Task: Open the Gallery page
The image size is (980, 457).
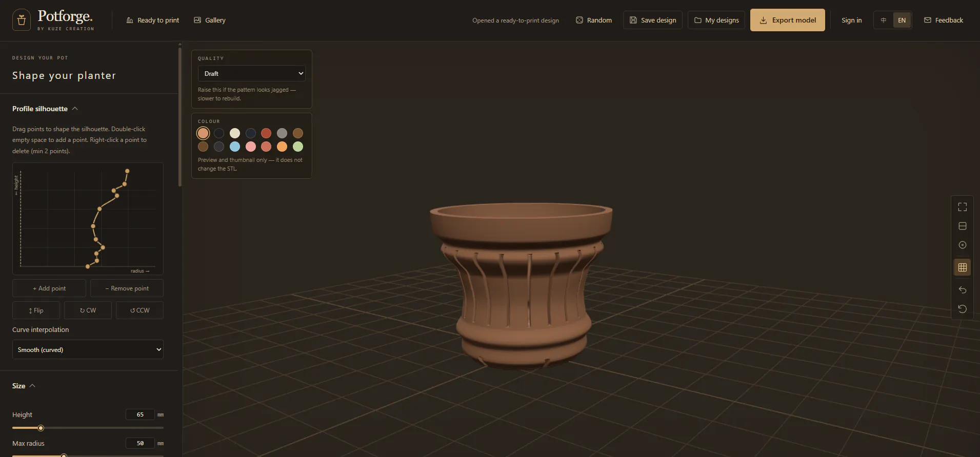Action: (210, 20)
